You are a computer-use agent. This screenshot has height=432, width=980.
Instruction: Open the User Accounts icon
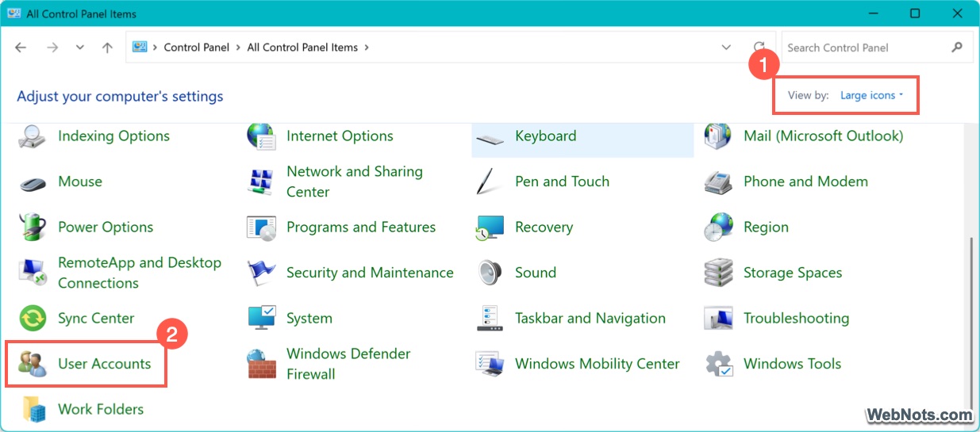pyautogui.click(x=33, y=364)
